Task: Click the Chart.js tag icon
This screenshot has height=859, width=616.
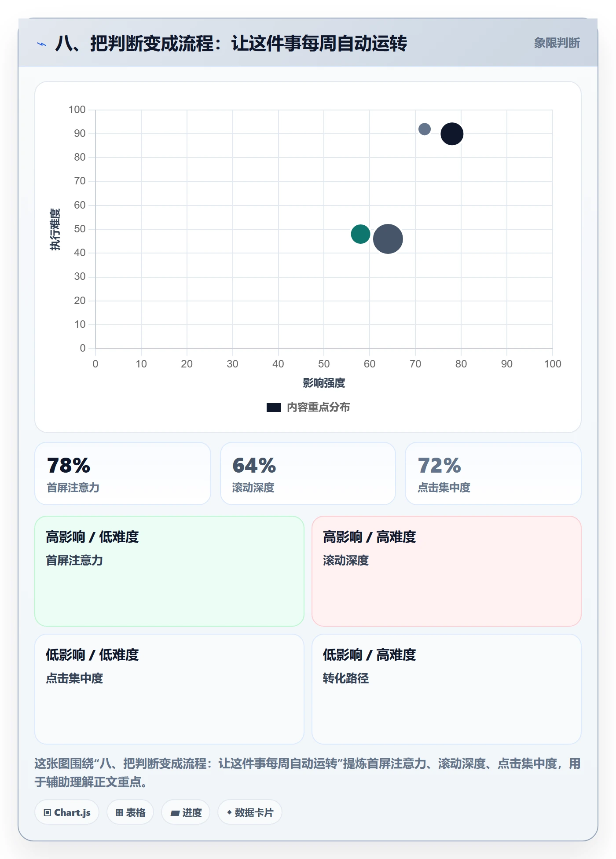Action: [x=48, y=812]
